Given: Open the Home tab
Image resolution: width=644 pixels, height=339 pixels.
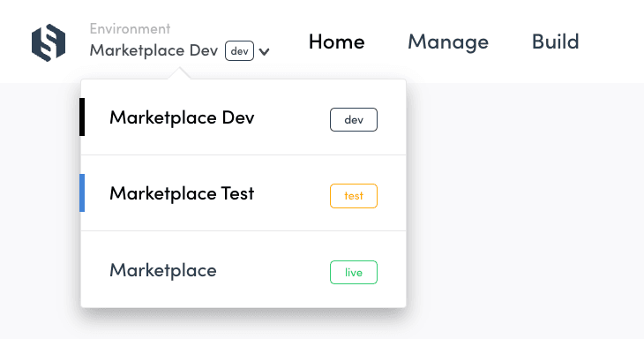Looking at the screenshot, I should pyautogui.click(x=337, y=41).
